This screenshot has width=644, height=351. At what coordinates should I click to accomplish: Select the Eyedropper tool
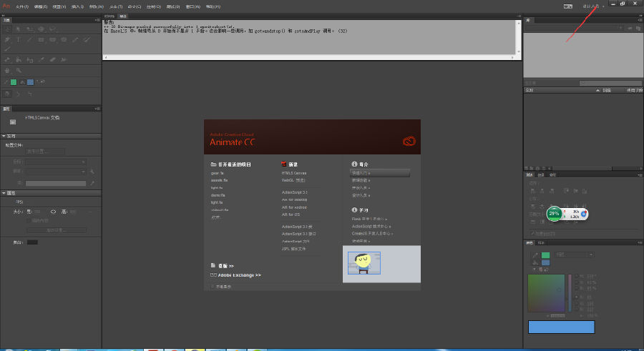41,60
